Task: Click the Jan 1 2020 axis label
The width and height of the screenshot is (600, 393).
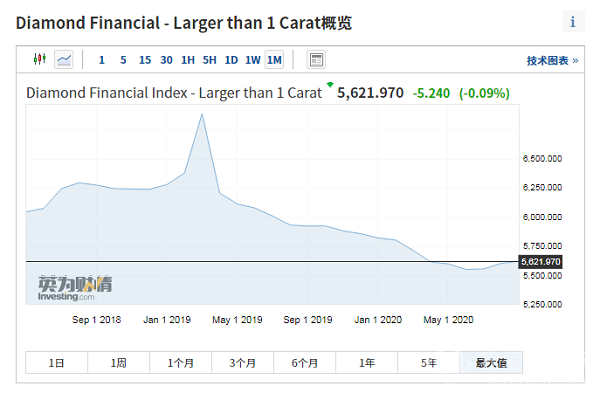Action: click(x=378, y=320)
